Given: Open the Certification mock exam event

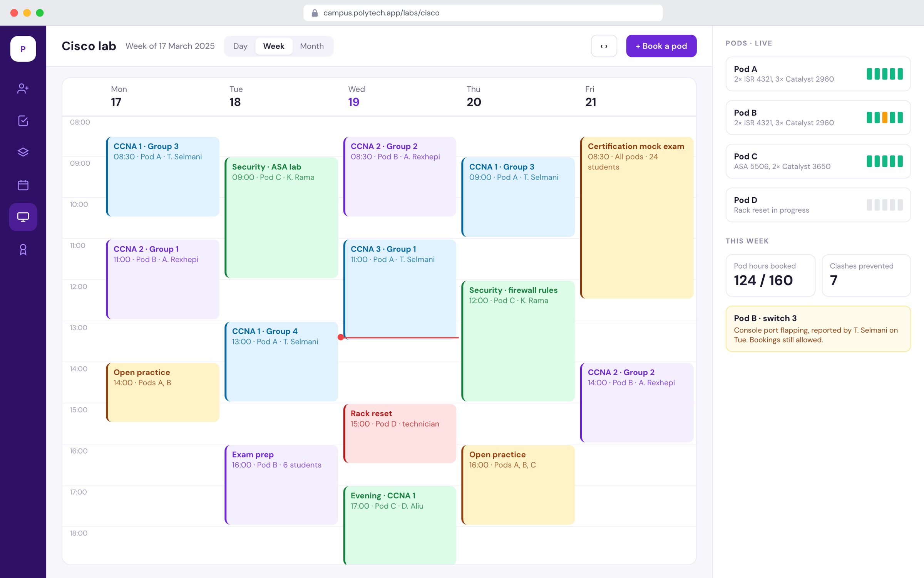Looking at the screenshot, I should [637, 218].
